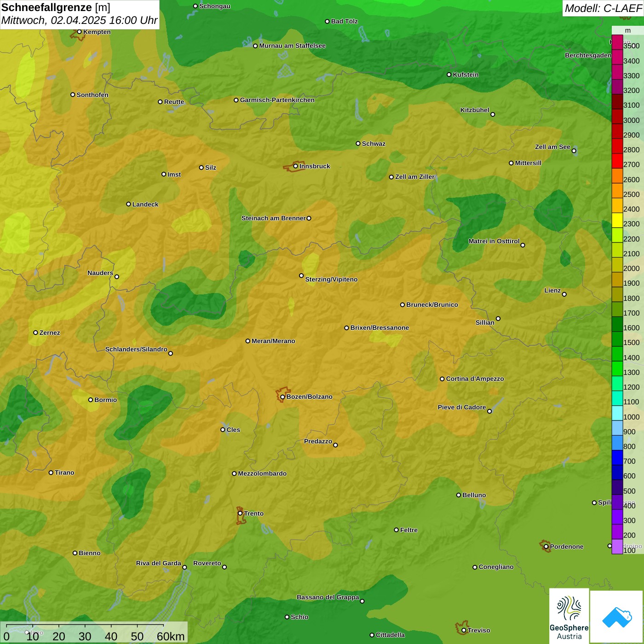Click the 1500 m green legend swatch
This screenshot has height=644, width=644.
point(617,339)
